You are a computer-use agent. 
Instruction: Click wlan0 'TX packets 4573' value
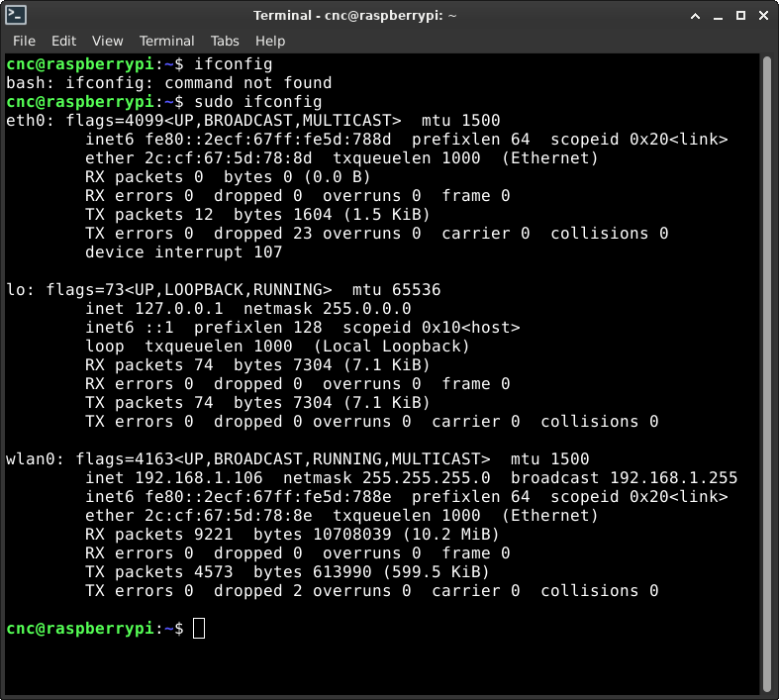click(x=159, y=572)
